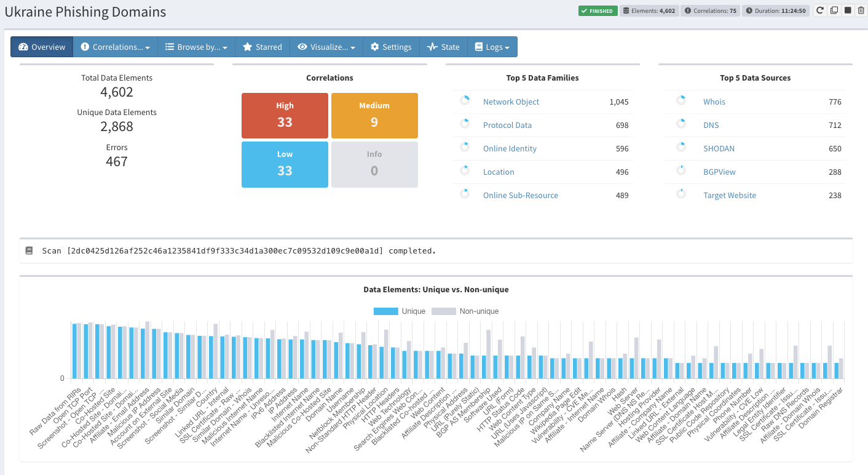Viewport: 868px width, 475px height.
Task: Switch to the Starred tab
Action: click(262, 47)
